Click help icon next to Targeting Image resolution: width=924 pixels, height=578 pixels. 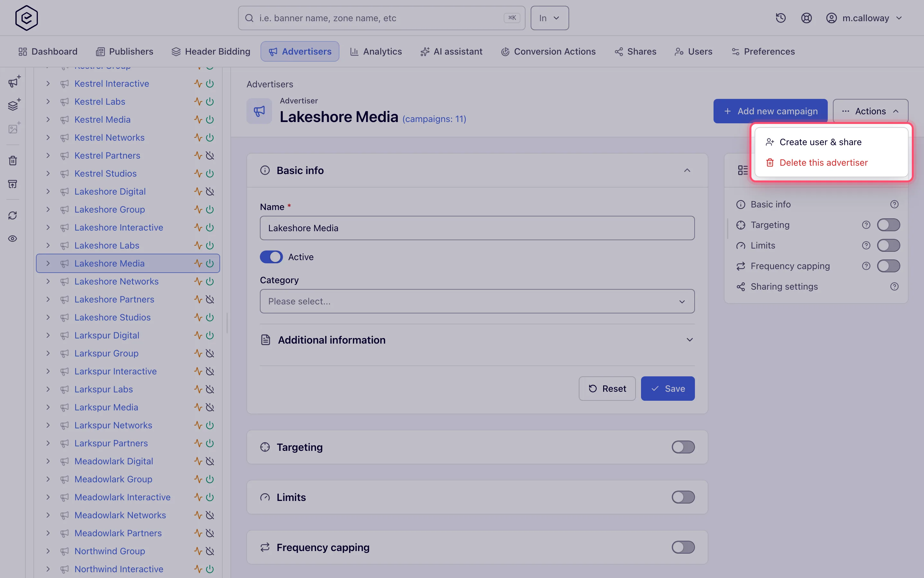point(866,225)
